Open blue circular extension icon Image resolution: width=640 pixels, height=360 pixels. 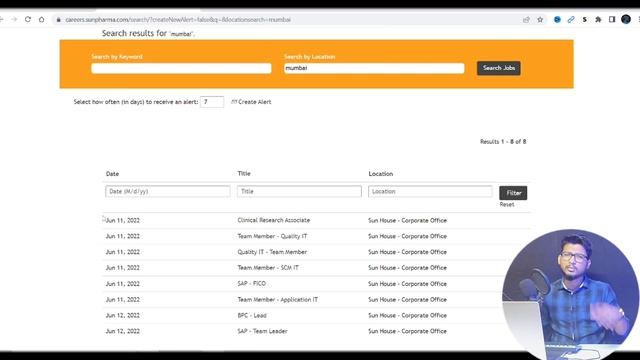pos(557,20)
